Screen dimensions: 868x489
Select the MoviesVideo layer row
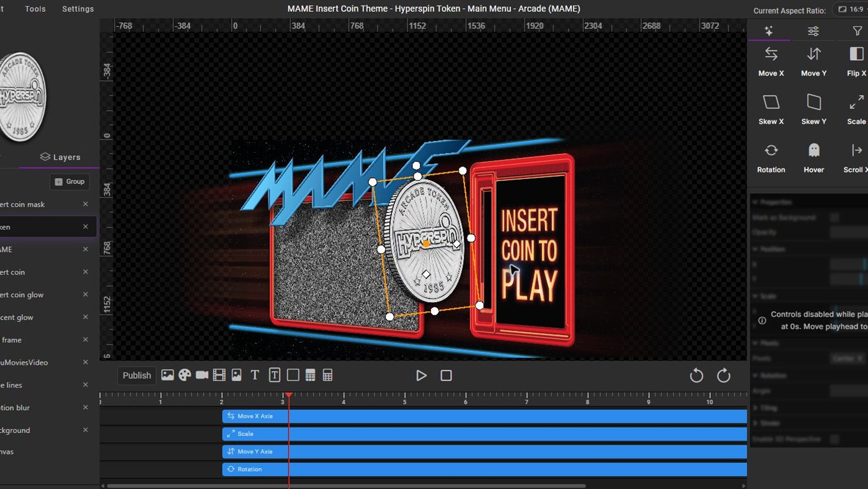click(x=48, y=362)
